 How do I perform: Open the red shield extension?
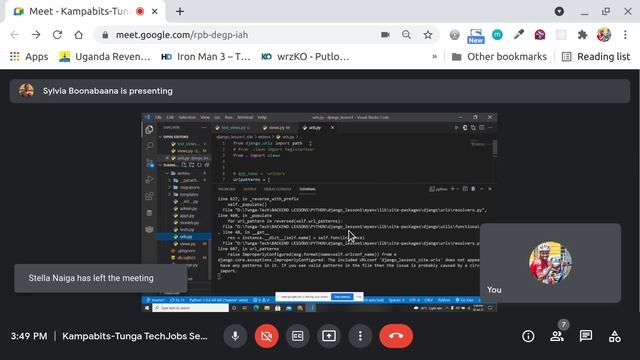point(540,35)
